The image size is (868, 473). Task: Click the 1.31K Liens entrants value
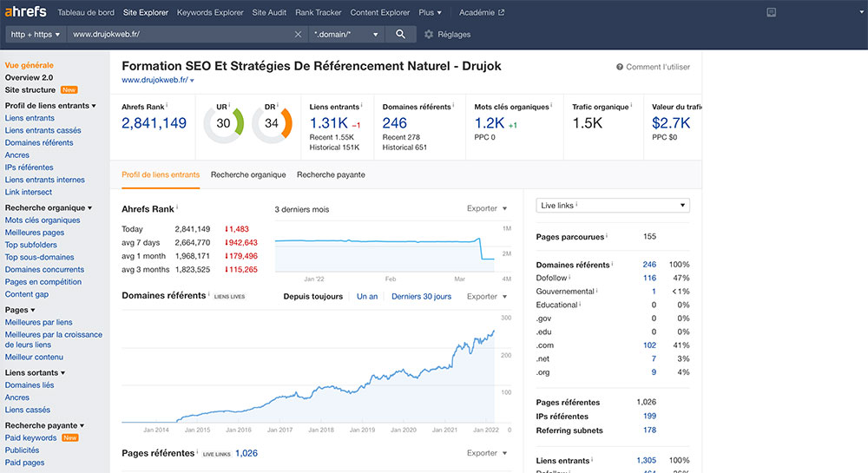[x=329, y=123]
